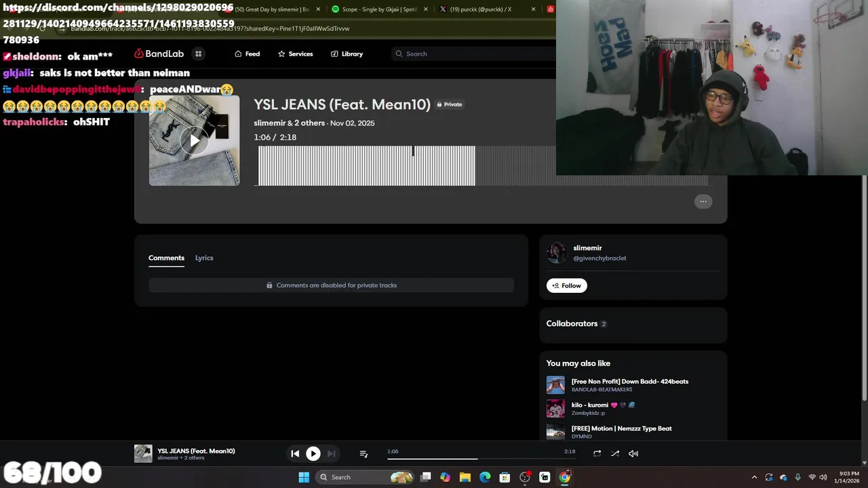Expand the Collaborators section

tap(633, 324)
